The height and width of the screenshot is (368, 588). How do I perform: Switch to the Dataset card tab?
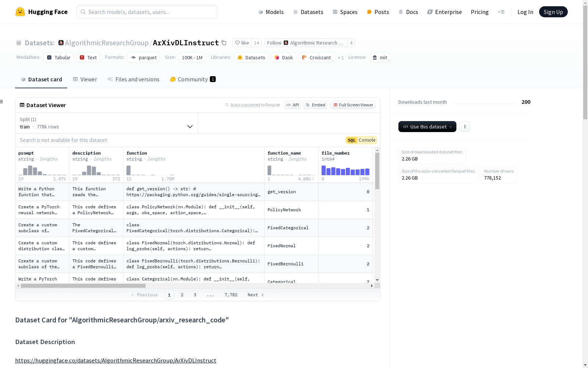click(x=41, y=79)
